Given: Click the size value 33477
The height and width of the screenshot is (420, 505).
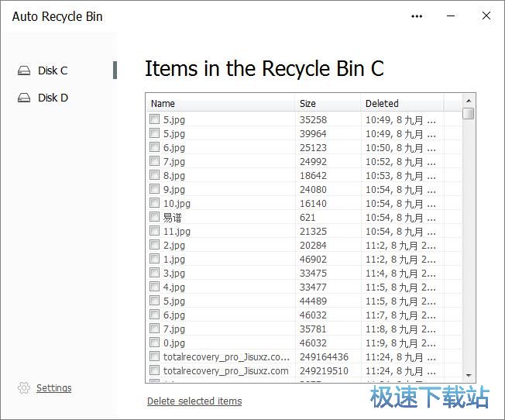Looking at the screenshot, I should point(313,287).
